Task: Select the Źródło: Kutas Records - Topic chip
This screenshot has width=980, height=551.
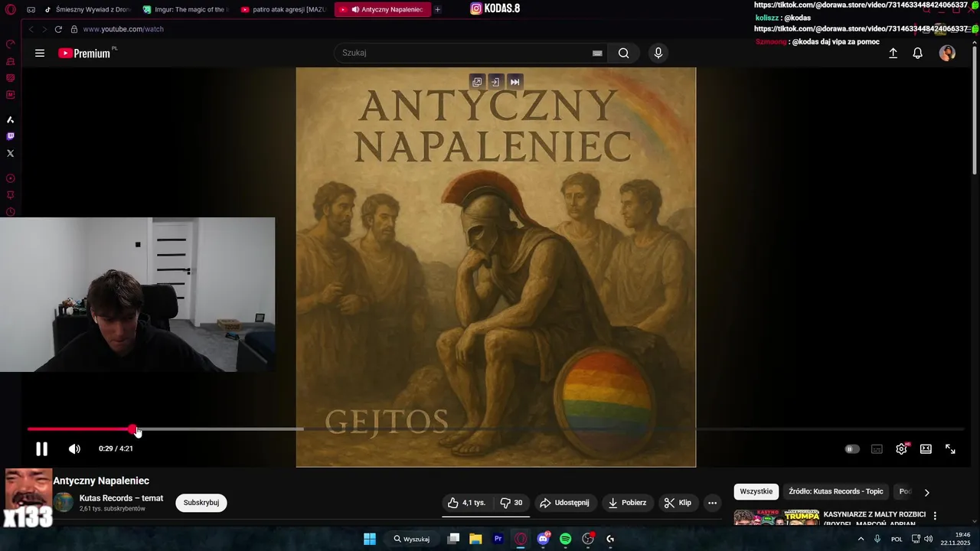Action: 835,491
